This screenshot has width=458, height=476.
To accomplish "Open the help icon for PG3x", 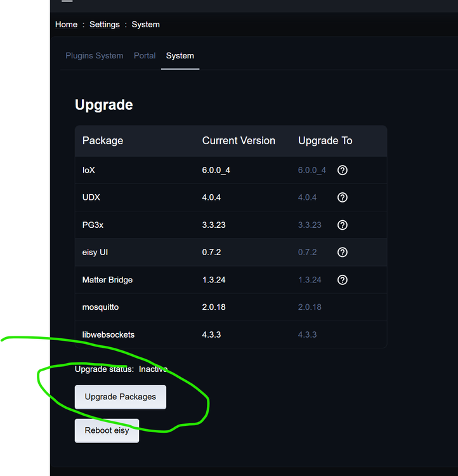I will point(343,225).
